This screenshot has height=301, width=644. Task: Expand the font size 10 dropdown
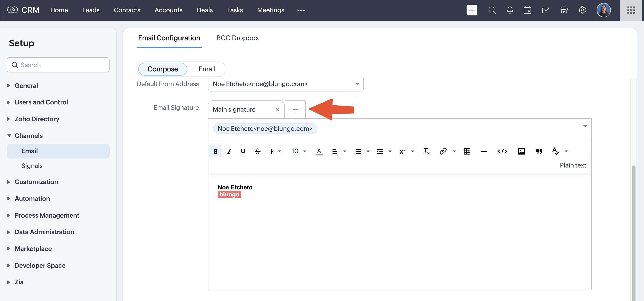point(299,151)
